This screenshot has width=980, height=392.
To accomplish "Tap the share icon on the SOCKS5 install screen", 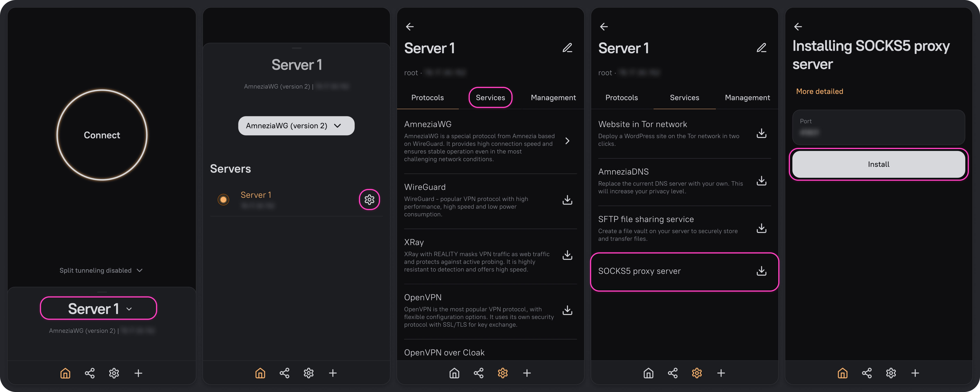I will tap(867, 373).
